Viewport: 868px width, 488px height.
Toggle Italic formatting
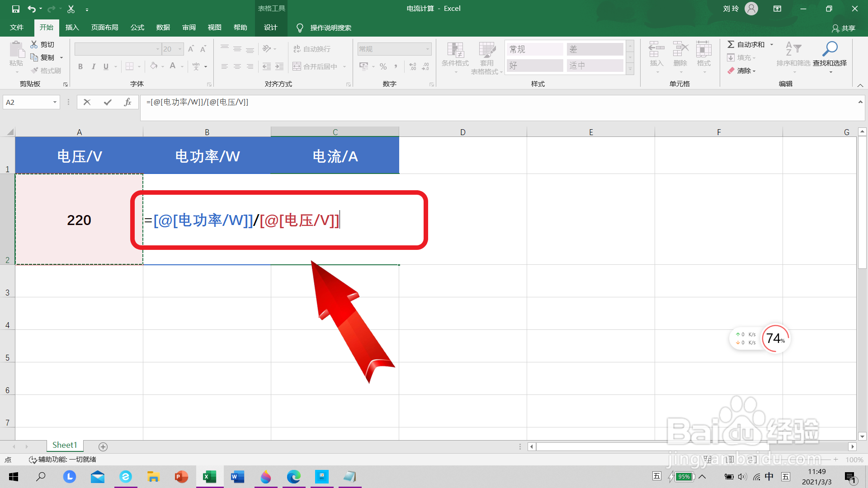(93, 66)
